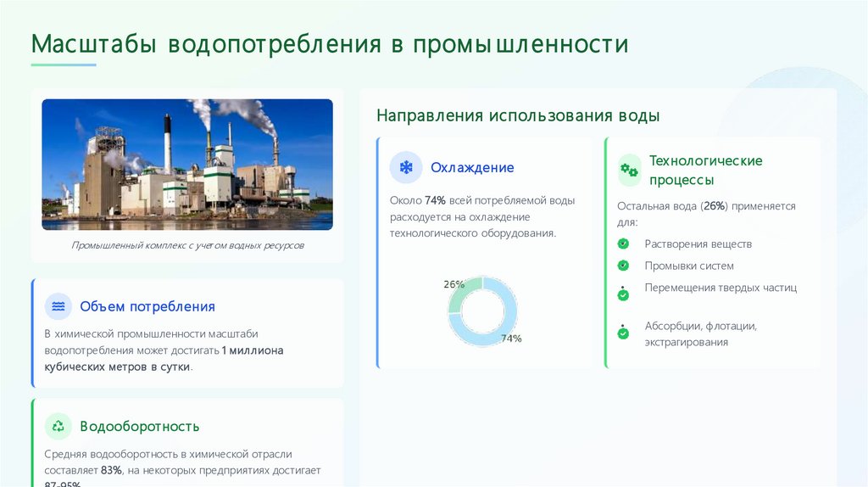Viewport: 868px width, 487px height.
Task: Click the text Промывки систем
Action: coord(689,266)
